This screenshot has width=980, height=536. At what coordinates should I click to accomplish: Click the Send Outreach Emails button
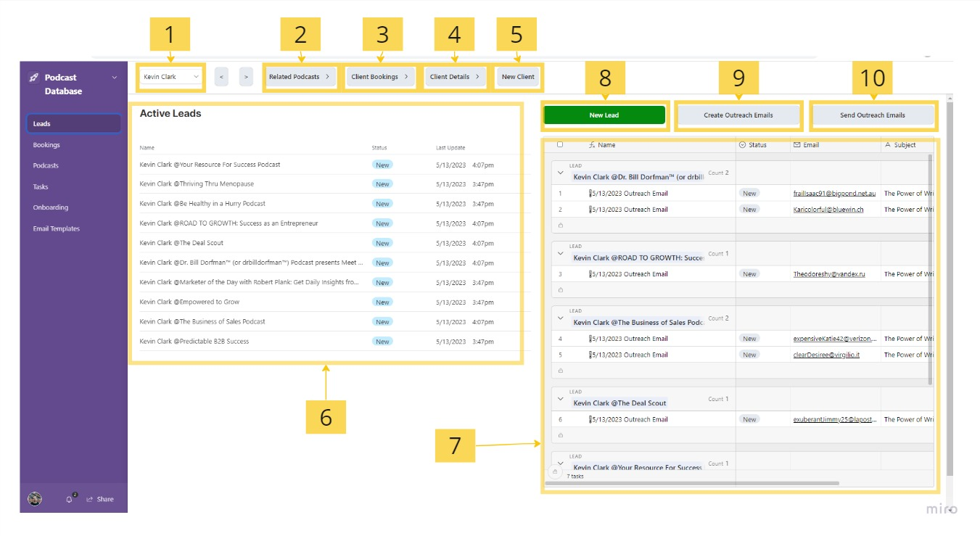[872, 115]
